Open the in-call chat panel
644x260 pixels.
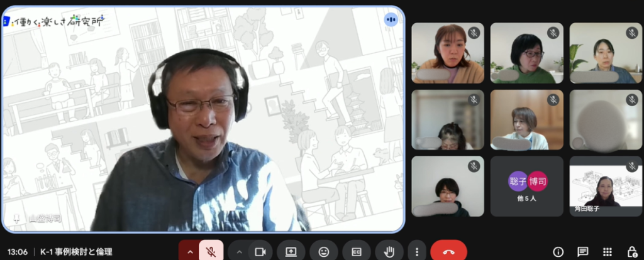click(583, 251)
